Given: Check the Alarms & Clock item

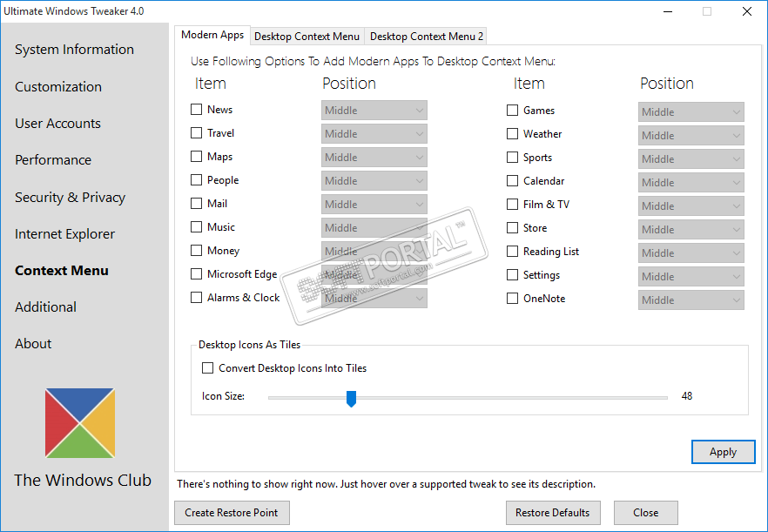Looking at the screenshot, I should click(197, 298).
